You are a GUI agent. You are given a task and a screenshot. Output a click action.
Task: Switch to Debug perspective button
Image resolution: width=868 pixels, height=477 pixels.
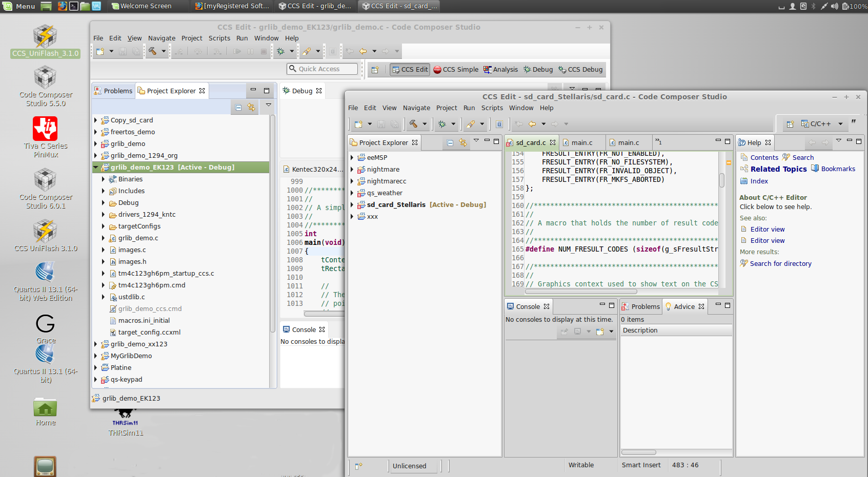(538, 70)
